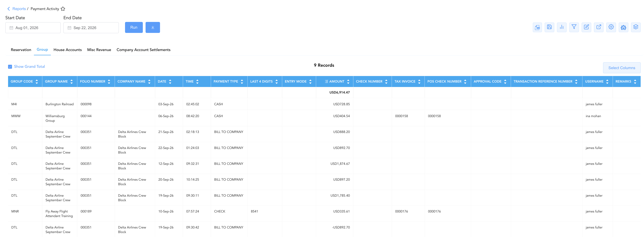
Task: Sort by APPROVAL CODE column arrows
Action: click(505, 82)
